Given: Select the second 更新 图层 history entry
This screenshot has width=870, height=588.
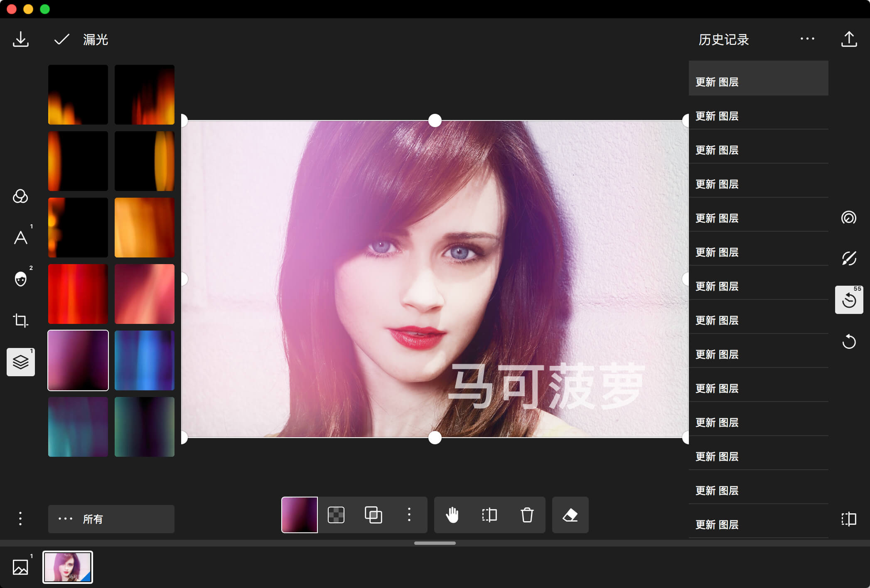Looking at the screenshot, I should 759,113.
